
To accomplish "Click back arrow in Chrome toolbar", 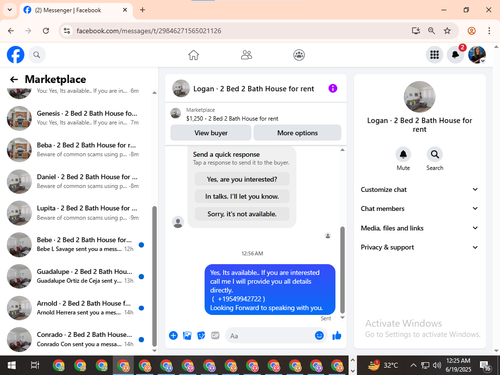I will [11, 31].
